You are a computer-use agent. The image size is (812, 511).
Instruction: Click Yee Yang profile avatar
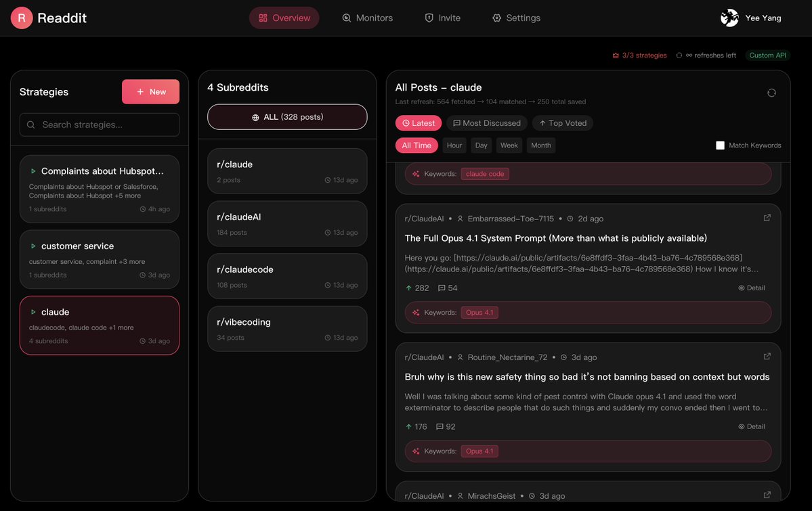729,18
